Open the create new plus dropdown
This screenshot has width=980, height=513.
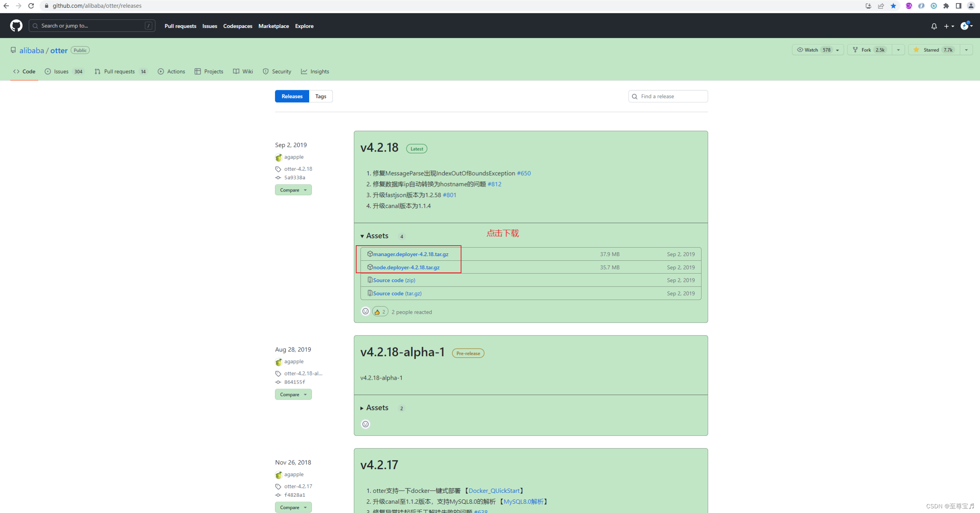[x=948, y=26]
